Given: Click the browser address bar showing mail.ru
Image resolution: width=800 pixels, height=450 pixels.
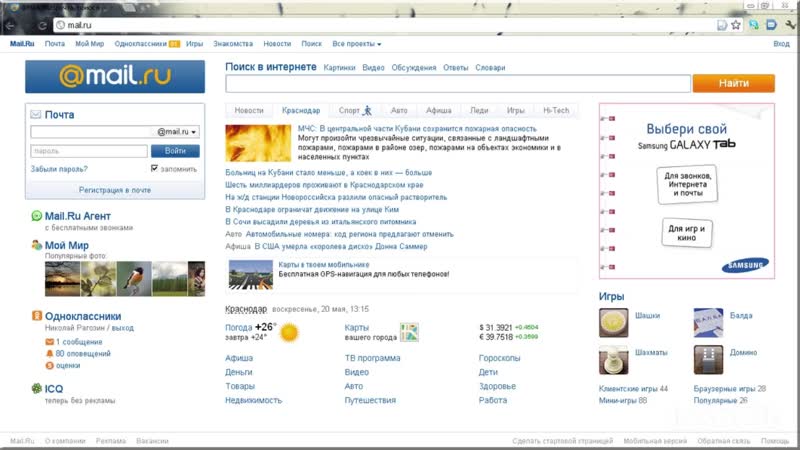Looking at the screenshot, I should click(x=383, y=25).
